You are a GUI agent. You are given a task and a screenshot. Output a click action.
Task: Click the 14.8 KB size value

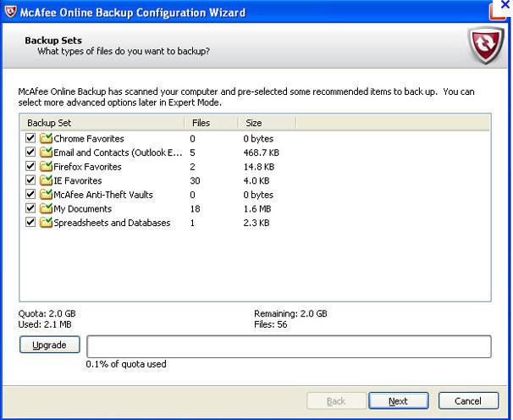click(x=258, y=167)
